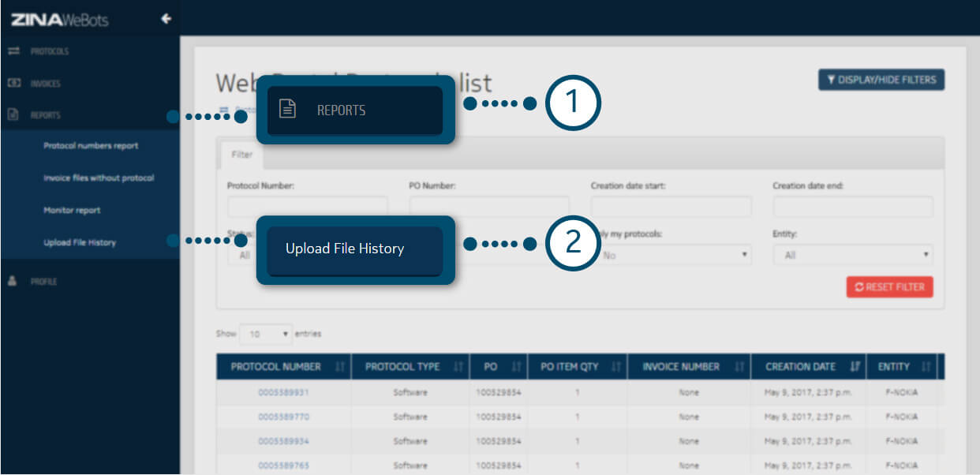The width and height of the screenshot is (980, 475).
Task: Open Protocol numbers report menu item
Action: [x=91, y=146]
